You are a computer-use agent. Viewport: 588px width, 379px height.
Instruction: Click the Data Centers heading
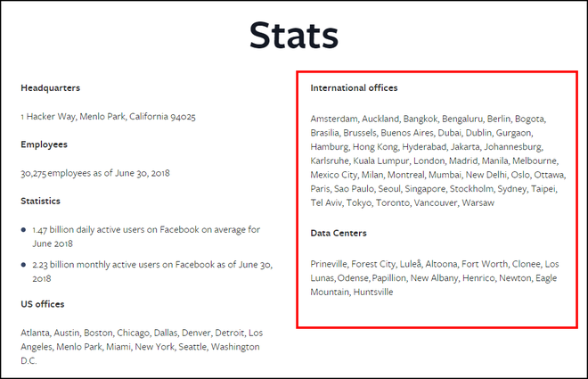point(338,233)
